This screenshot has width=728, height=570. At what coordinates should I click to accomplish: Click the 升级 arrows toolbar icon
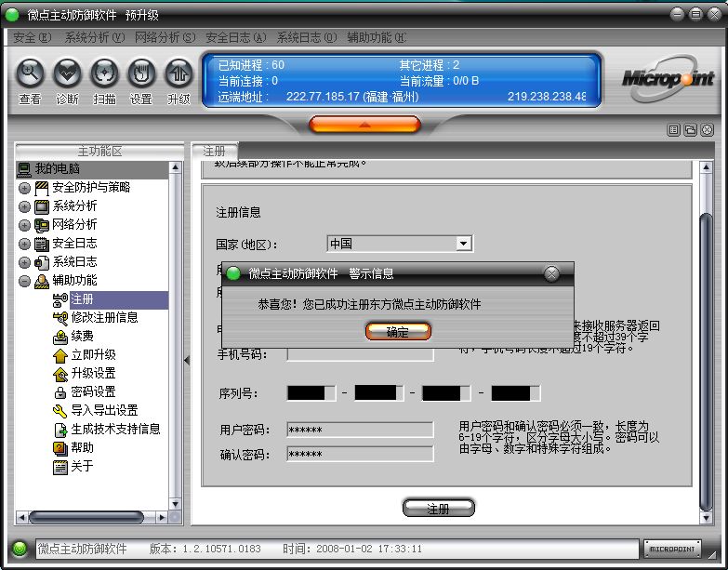[x=179, y=73]
